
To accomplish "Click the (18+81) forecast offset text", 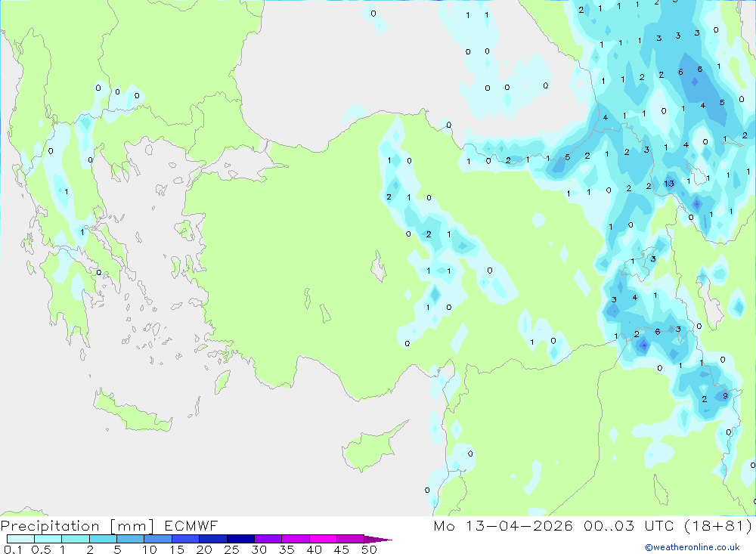I will (718, 525).
